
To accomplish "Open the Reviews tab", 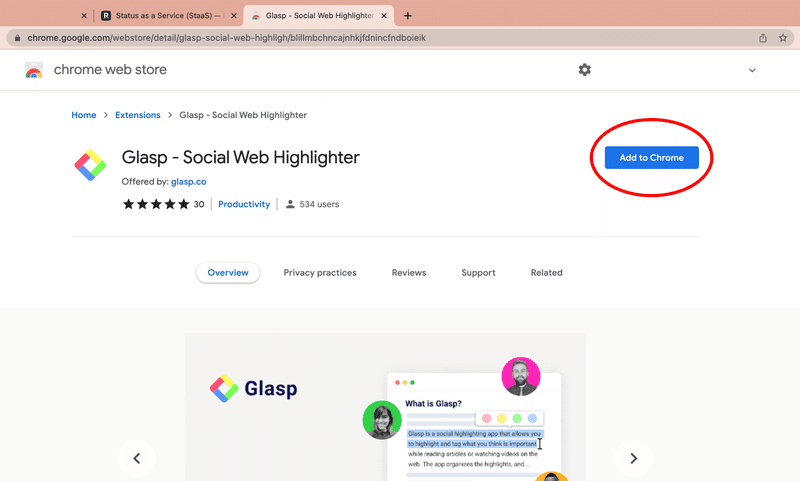I will click(x=409, y=272).
